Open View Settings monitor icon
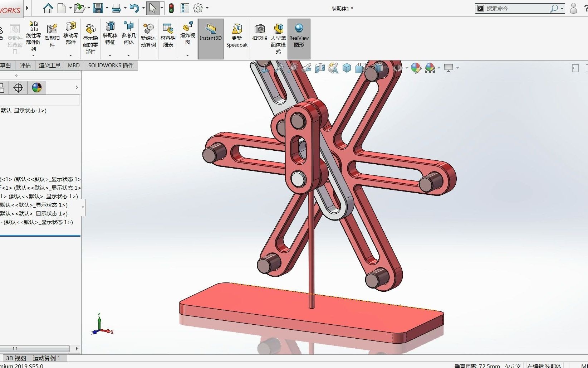588x368 pixels. tap(449, 68)
